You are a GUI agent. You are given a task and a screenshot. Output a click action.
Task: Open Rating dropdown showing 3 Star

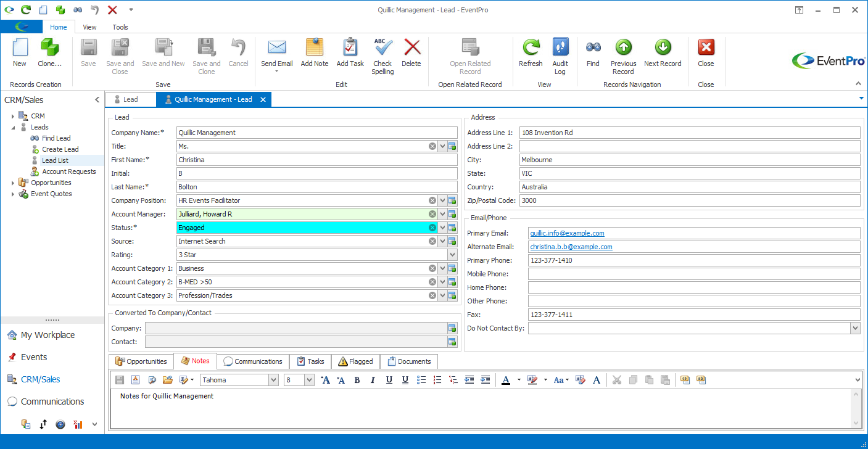click(452, 255)
